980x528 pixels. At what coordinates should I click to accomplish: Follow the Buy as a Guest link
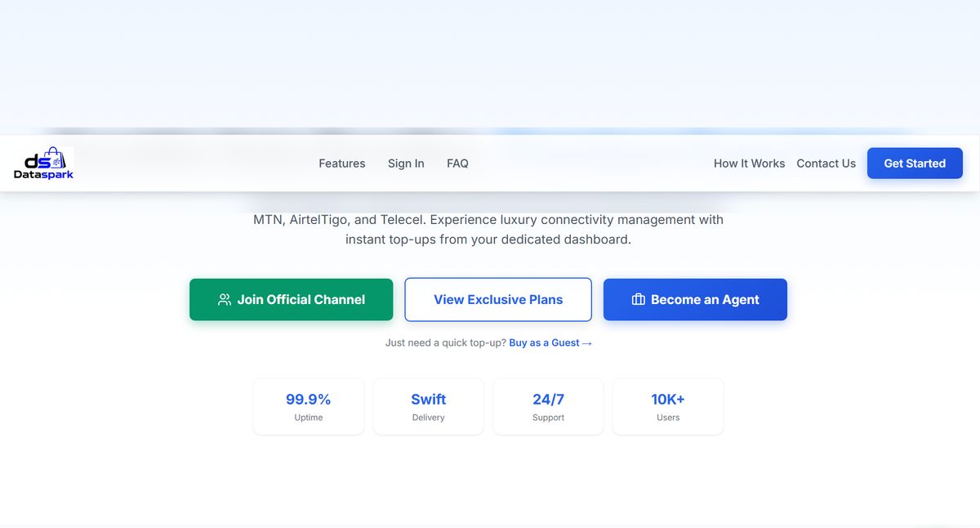click(x=550, y=343)
